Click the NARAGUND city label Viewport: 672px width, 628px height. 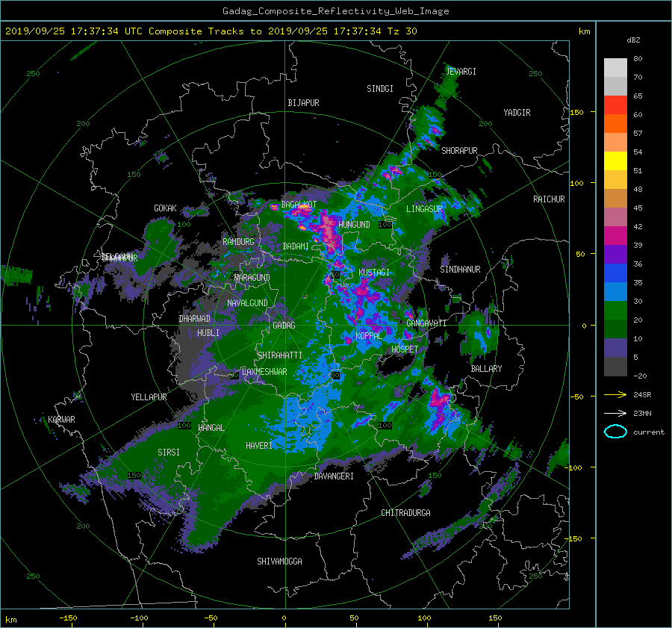pyautogui.click(x=252, y=278)
